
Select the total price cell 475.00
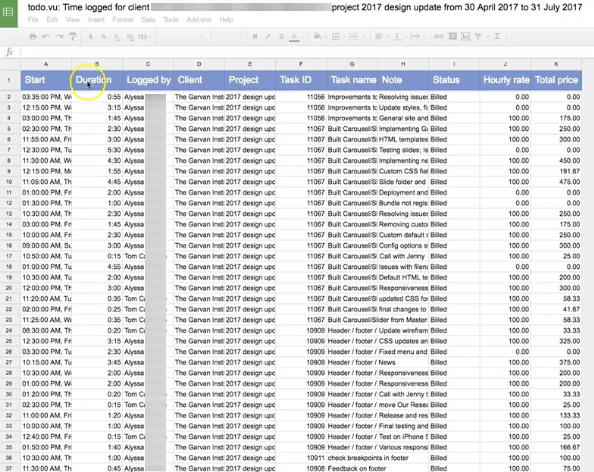click(x=556, y=182)
